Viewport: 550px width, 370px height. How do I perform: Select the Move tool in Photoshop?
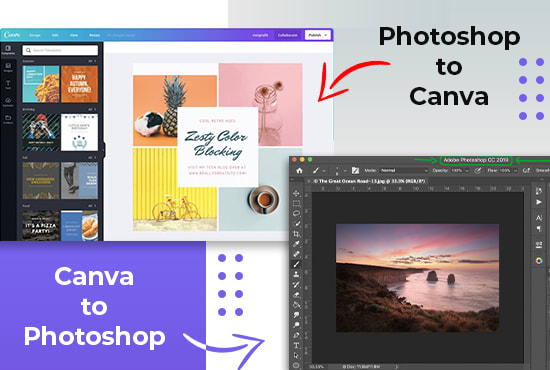pyautogui.click(x=296, y=193)
